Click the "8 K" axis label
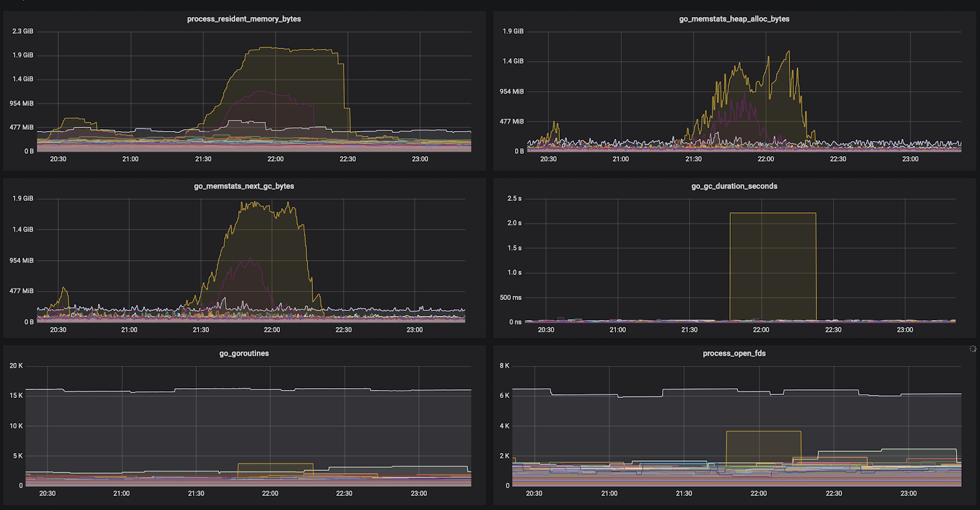The width and height of the screenshot is (980, 510). pos(504,366)
